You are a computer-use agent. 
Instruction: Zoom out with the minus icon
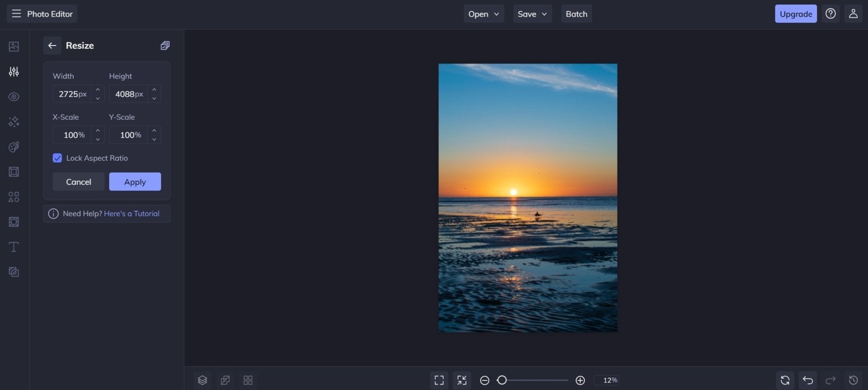tap(485, 380)
